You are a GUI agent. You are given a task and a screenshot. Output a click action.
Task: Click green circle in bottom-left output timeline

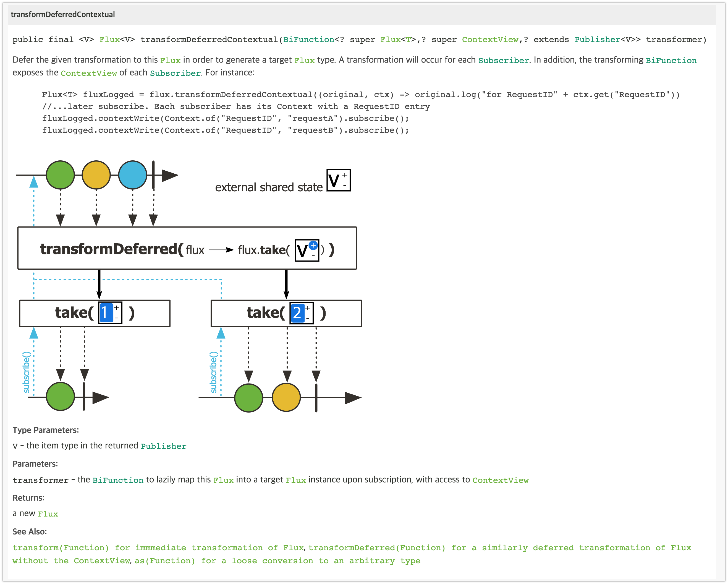61,397
